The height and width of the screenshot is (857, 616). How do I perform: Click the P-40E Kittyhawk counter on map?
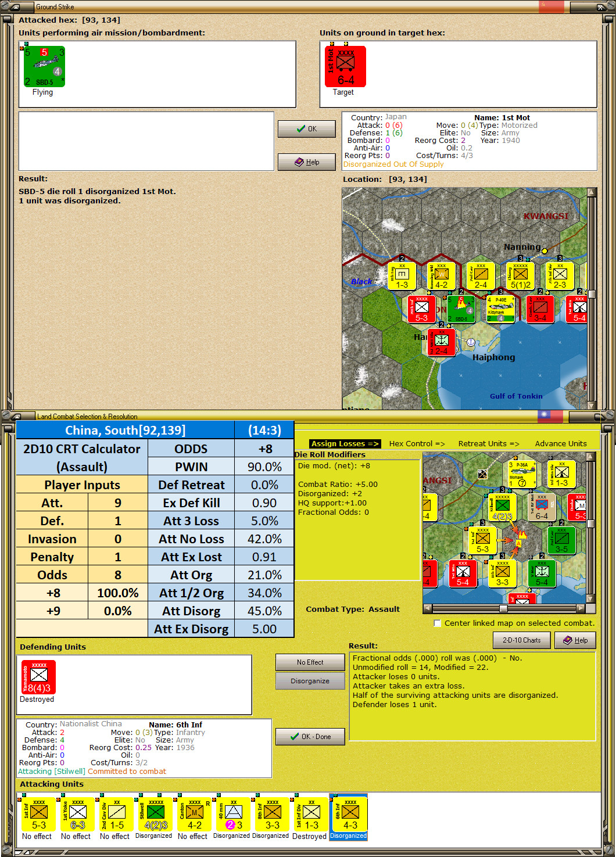click(x=500, y=309)
